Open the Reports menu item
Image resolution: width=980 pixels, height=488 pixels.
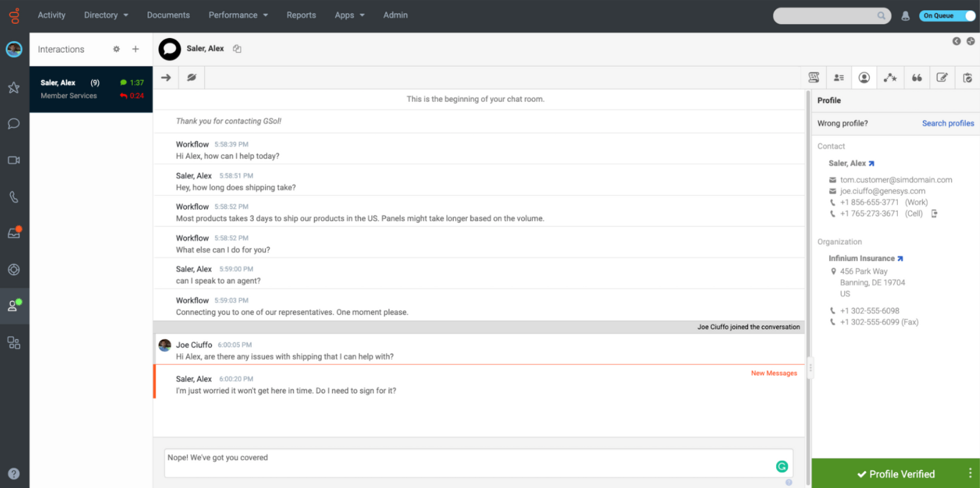(301, 15)
